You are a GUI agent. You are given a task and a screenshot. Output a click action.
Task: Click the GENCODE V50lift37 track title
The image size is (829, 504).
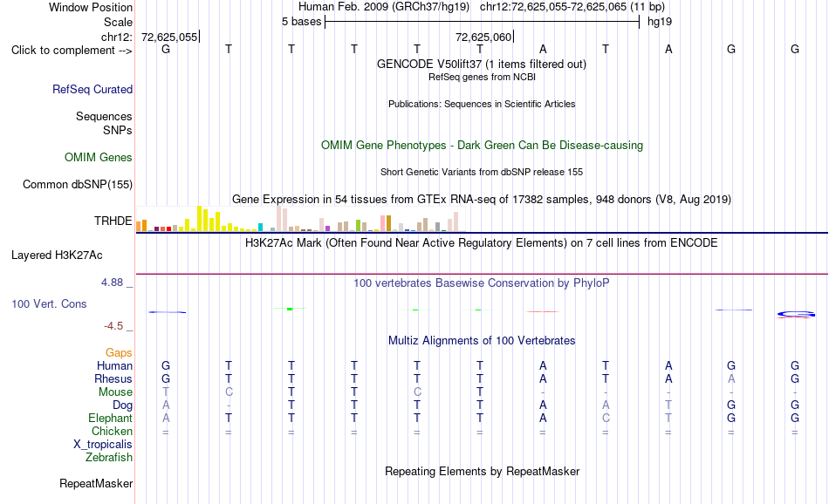coord(481,64)
